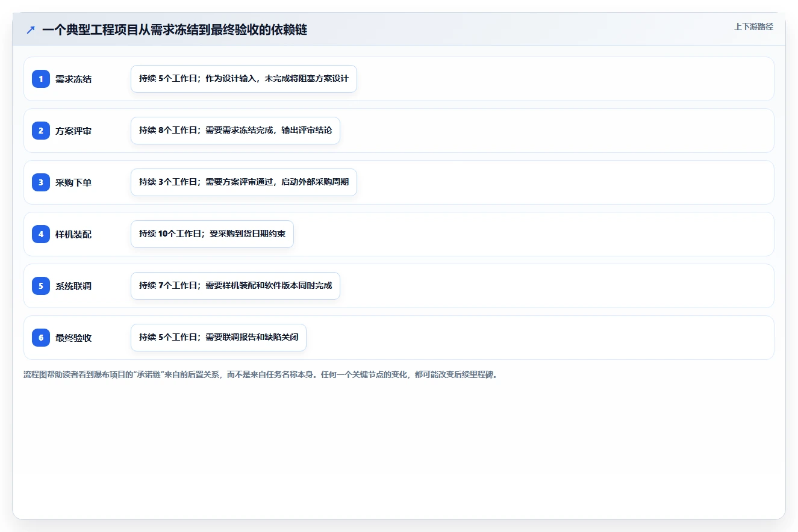Select step number 3 badge
The width and height of the screenshot is (798, 532).
(41, 182)
